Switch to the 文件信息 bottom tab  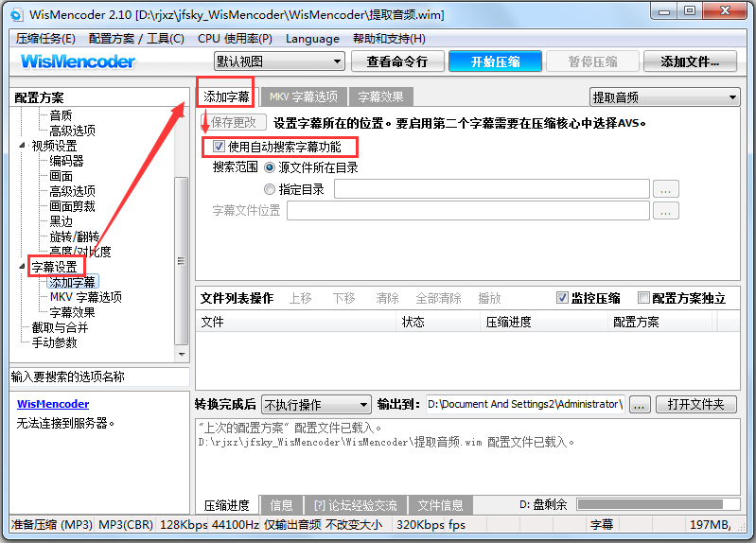click(440, 505)
